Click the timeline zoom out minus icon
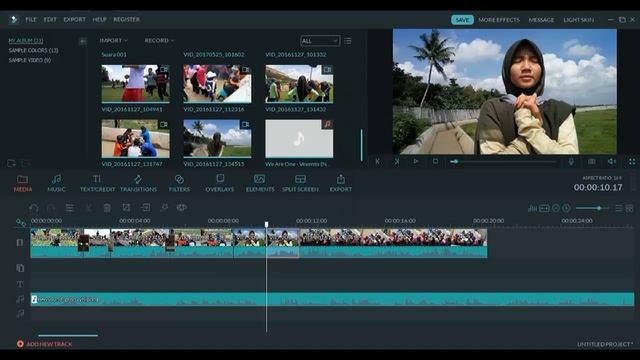 (x=556, y=208)
